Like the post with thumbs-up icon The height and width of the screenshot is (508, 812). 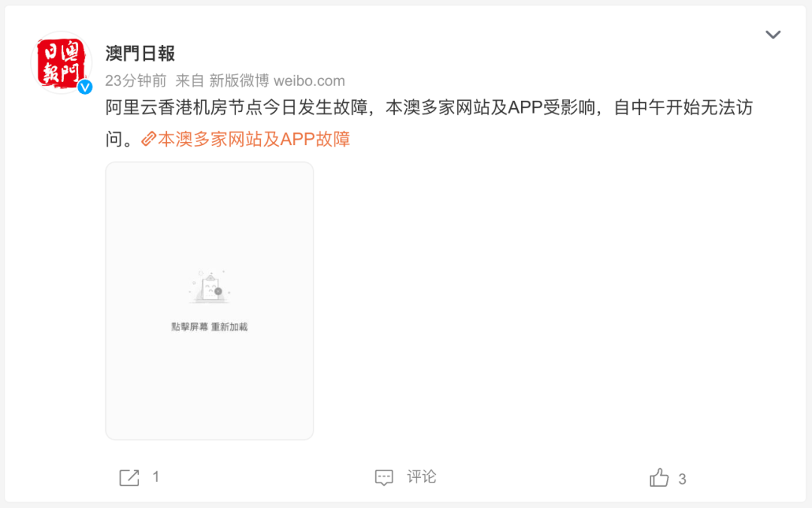pos(659,478)
